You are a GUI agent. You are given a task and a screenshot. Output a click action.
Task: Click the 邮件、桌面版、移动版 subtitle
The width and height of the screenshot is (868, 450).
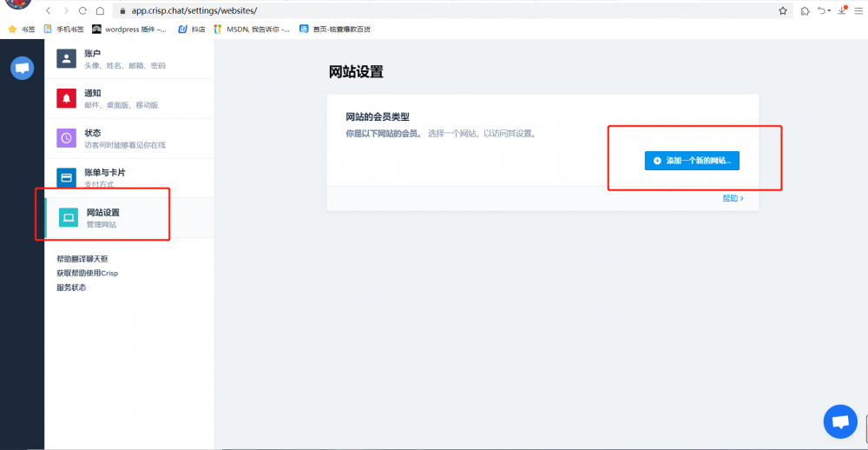pyautogui.click(x=122, y=105)
